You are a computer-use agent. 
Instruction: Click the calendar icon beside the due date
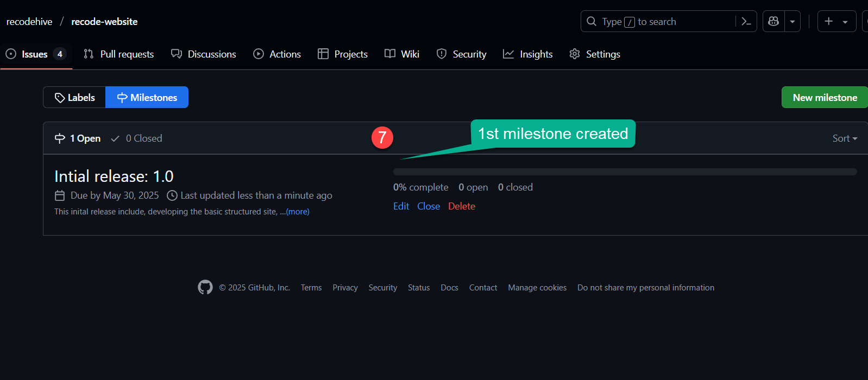click(60, 195)
